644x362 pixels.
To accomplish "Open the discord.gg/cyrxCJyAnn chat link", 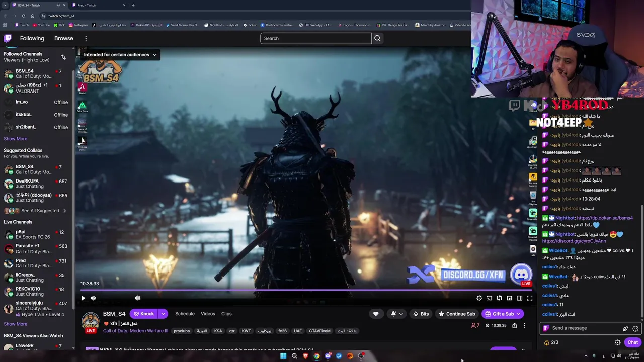I will (x=574, y=241).
